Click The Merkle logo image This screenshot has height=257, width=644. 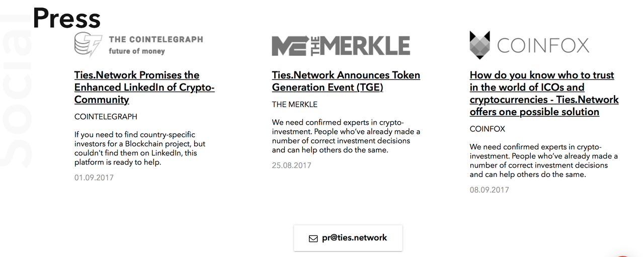[341, 46]
